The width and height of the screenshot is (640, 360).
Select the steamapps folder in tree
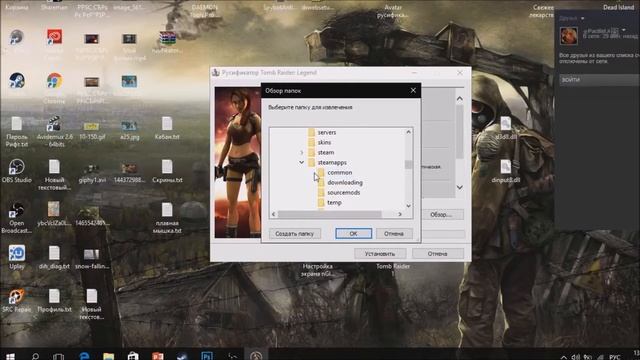[327, 162]
